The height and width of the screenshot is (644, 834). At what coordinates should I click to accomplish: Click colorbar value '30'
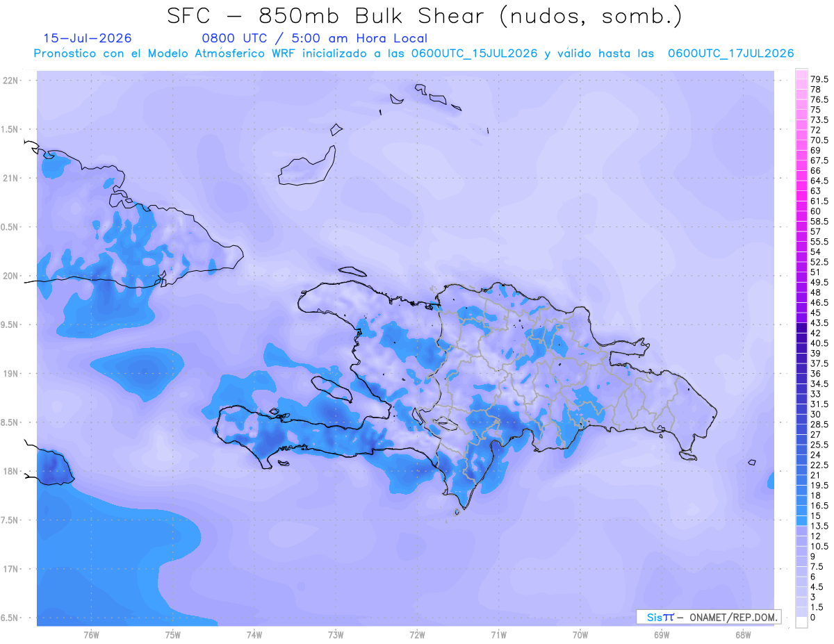tap(815, 414)
